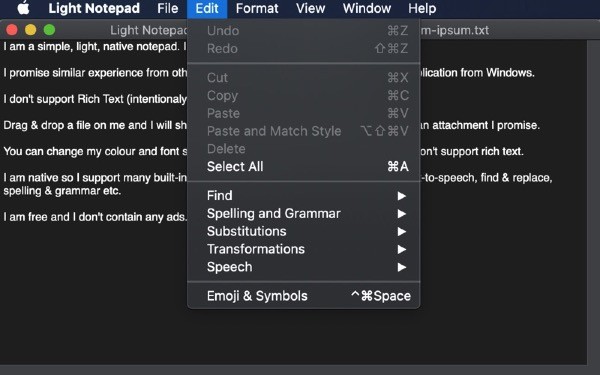The height and width of the screenshot is (375, 600).
Task: Expand the Find submenu arrow
Action: tap(401, 196)
